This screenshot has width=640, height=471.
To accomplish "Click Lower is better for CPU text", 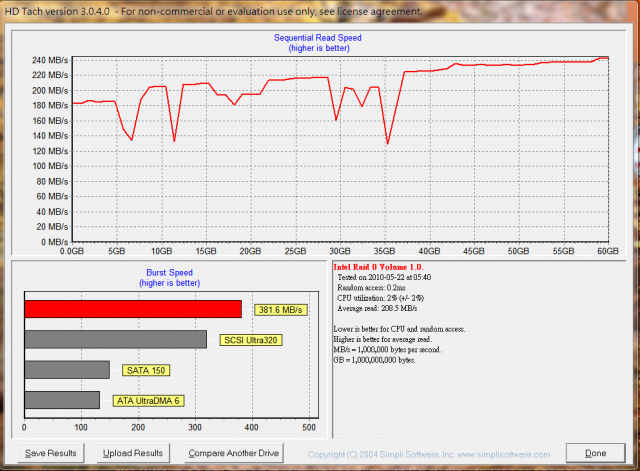I will click(x=399, y=329).
